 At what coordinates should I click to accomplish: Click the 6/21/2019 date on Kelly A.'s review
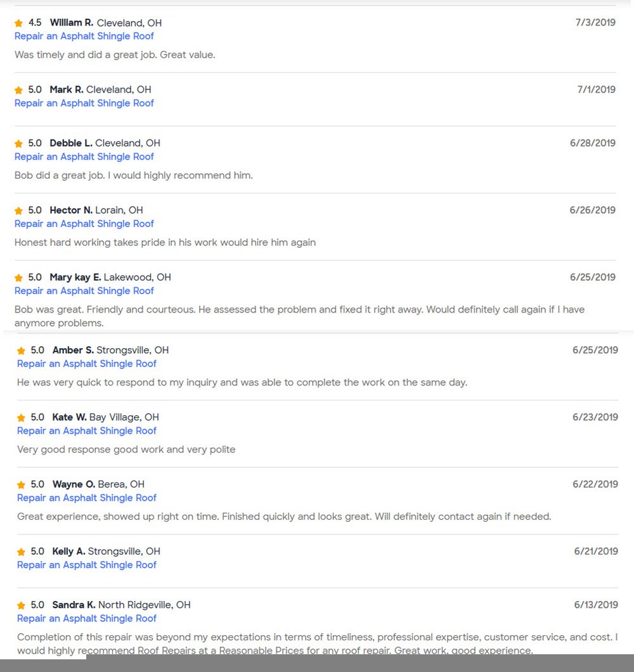(595, 552)
